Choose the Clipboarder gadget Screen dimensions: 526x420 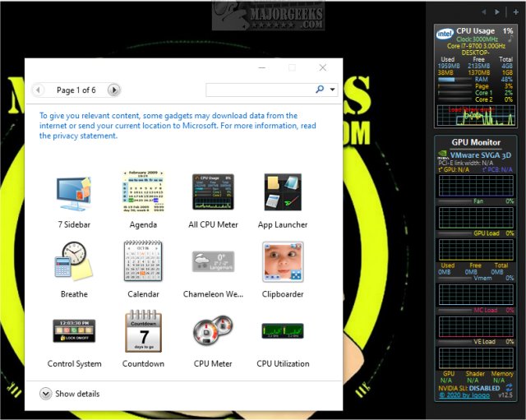tap(282, 262)
